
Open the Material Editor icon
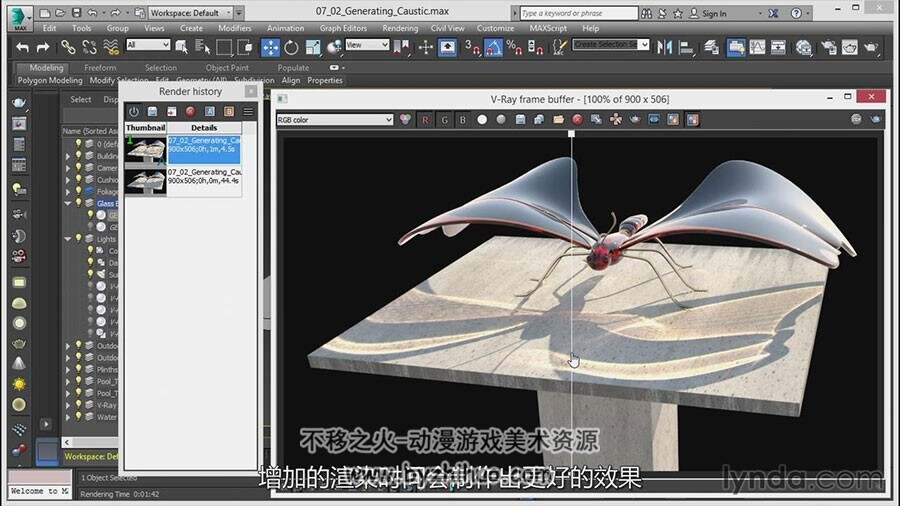tap(804, 47)
